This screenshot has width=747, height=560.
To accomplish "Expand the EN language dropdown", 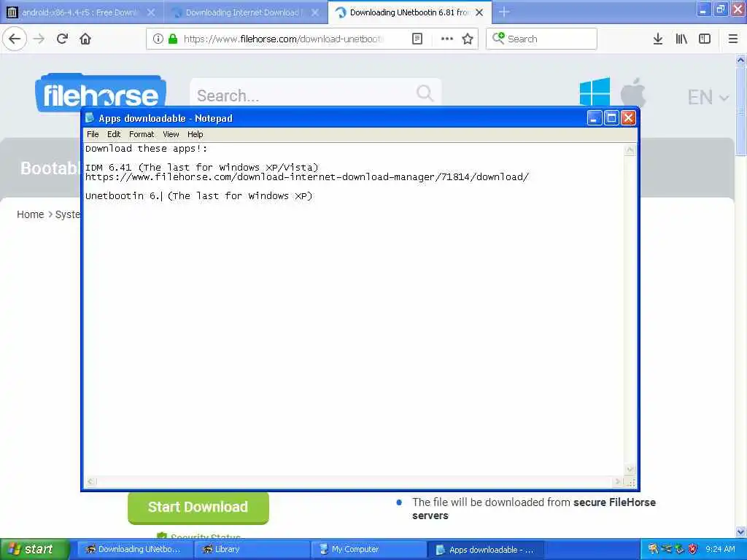I will click(x=708, y=97).
